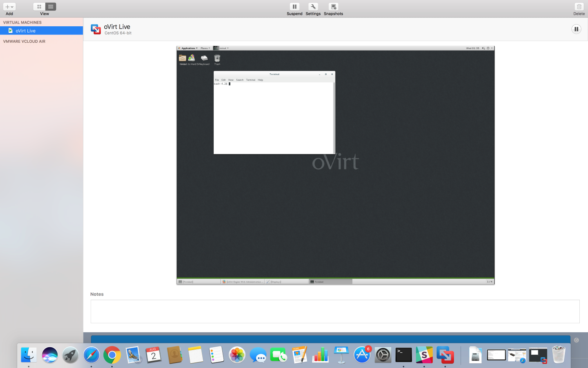Viewport: 588px width, 368px height.
Task: Switch to icon grid view
Action: (x=39, y=7)
